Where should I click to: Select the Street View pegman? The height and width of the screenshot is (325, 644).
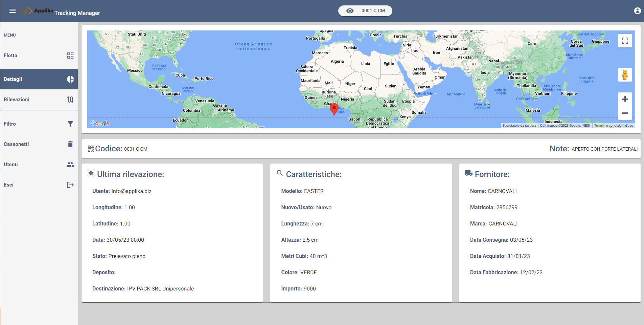pos(625,75)
